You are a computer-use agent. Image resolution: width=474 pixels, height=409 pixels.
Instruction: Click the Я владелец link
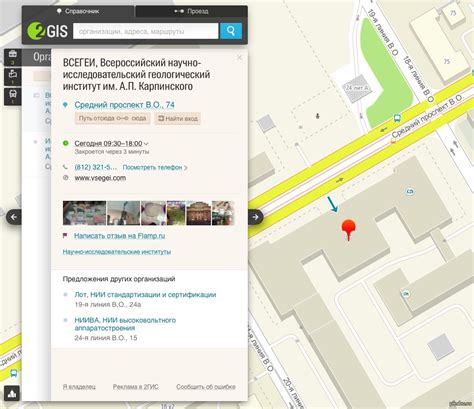coord(79,387)
